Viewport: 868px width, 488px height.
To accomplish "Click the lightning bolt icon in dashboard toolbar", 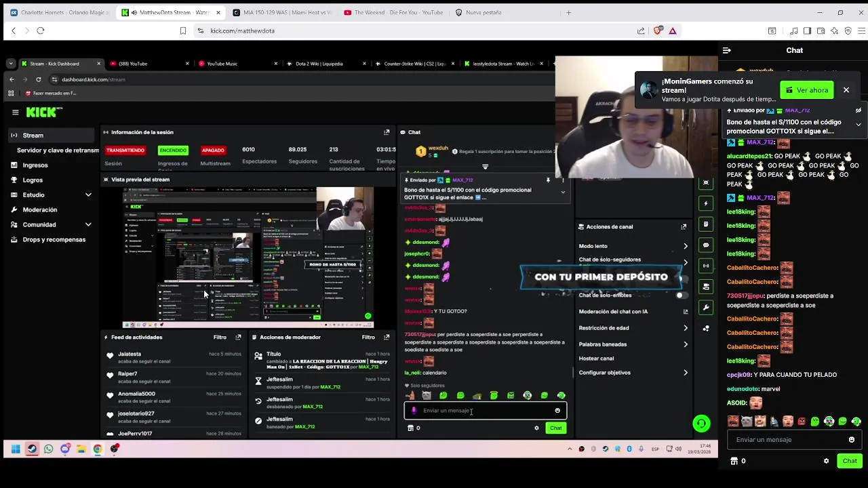I will point(706,203).
